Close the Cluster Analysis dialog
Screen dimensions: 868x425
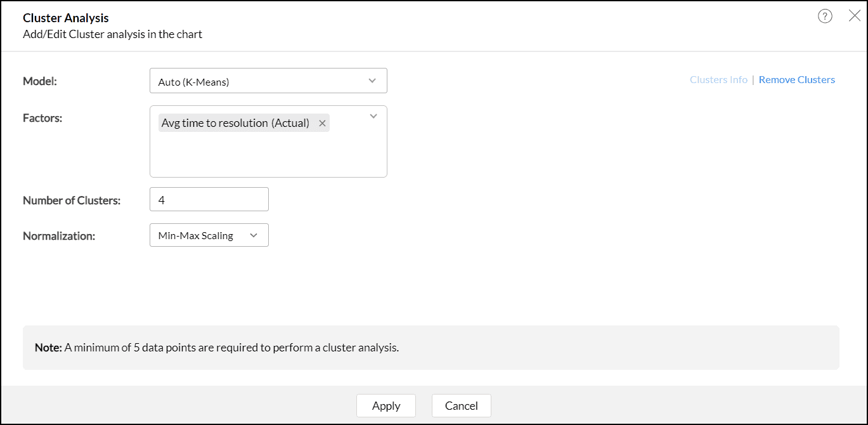point(855,16)
